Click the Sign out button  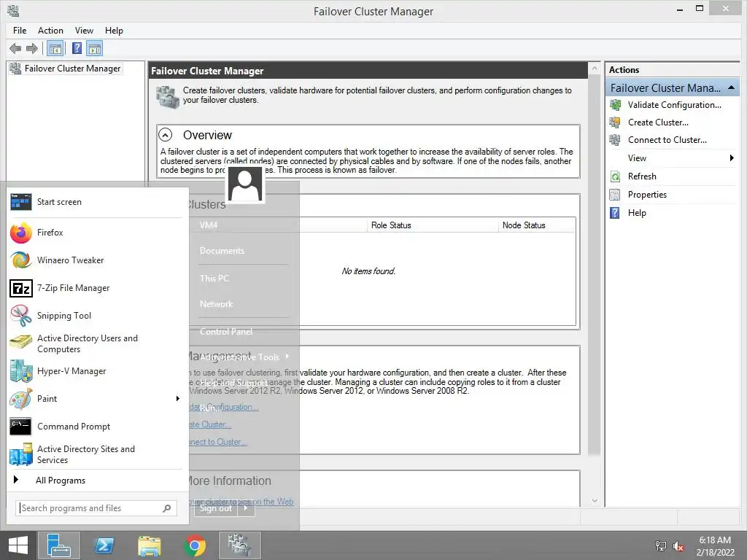point(216,508)
